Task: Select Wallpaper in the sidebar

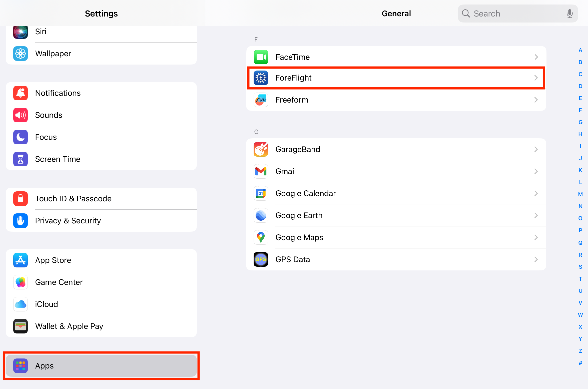Action: pos(101,54)
